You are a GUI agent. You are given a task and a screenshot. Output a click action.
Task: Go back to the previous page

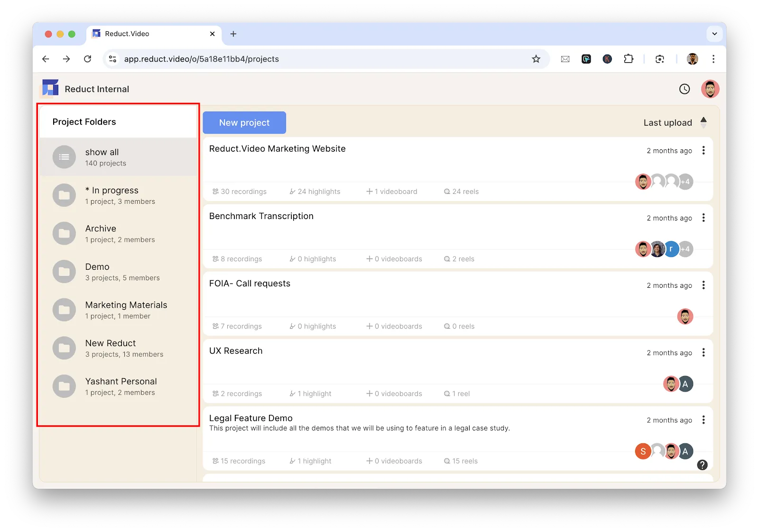click(x=46, y=59)
